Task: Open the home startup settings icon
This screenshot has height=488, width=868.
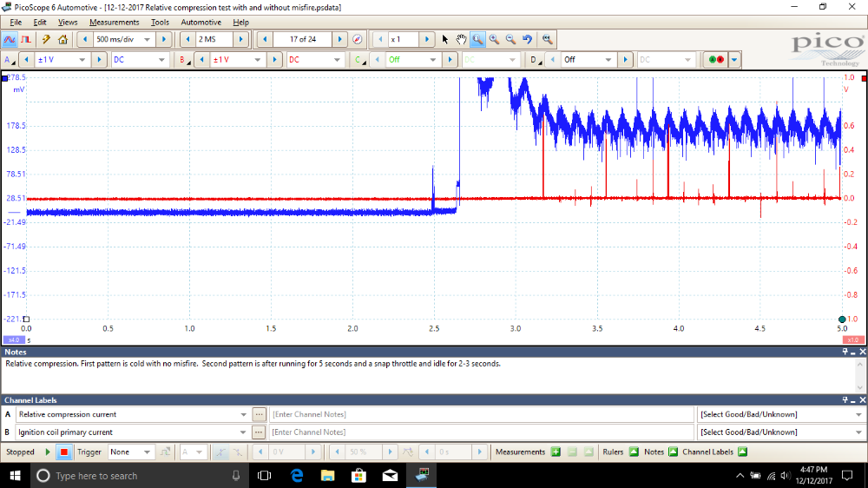Action: (62, 39)
